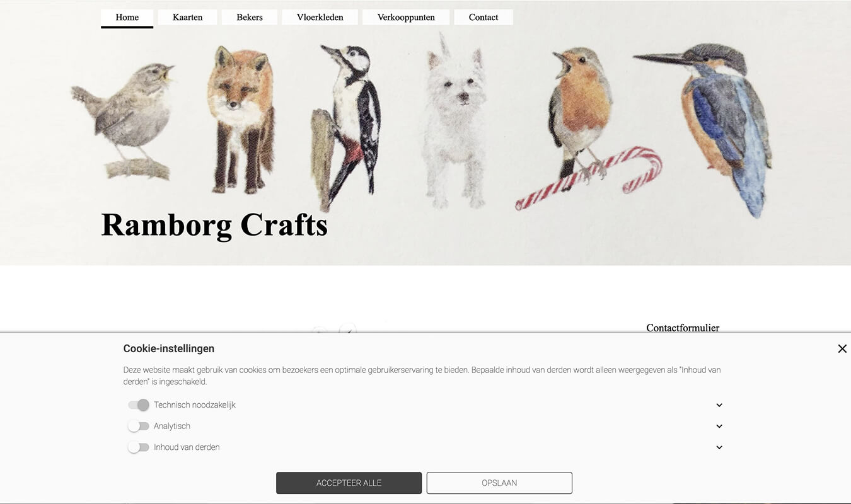
Task: Turn on Inhoud van derden switch
Action: pyautogui.click(x=139, y=447)
